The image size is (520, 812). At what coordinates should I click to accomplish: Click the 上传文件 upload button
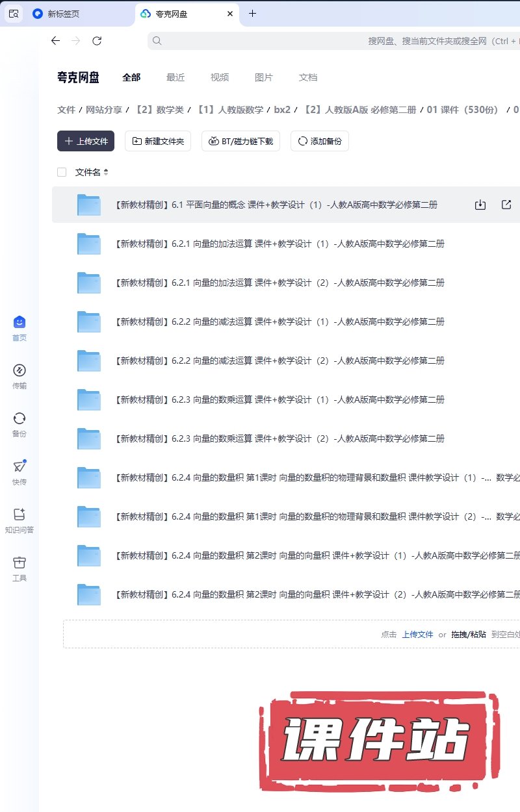pyautogui.click(x=86, y=141)
